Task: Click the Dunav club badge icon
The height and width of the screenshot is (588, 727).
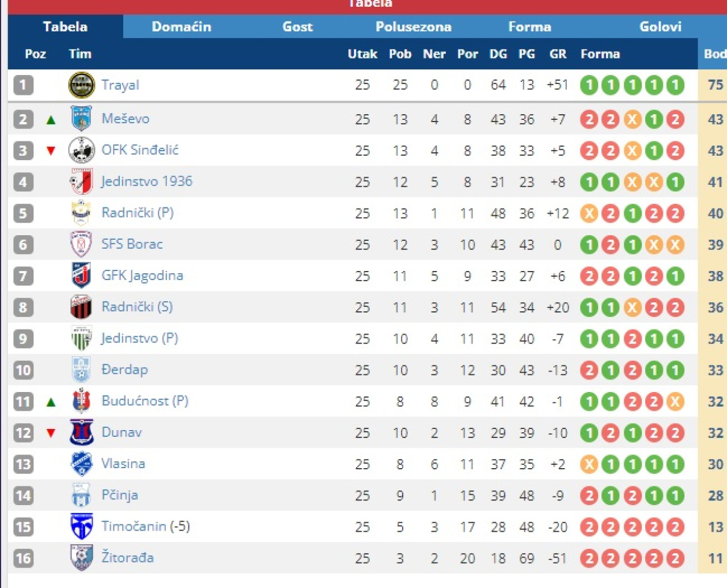Action: pos(81,432)
